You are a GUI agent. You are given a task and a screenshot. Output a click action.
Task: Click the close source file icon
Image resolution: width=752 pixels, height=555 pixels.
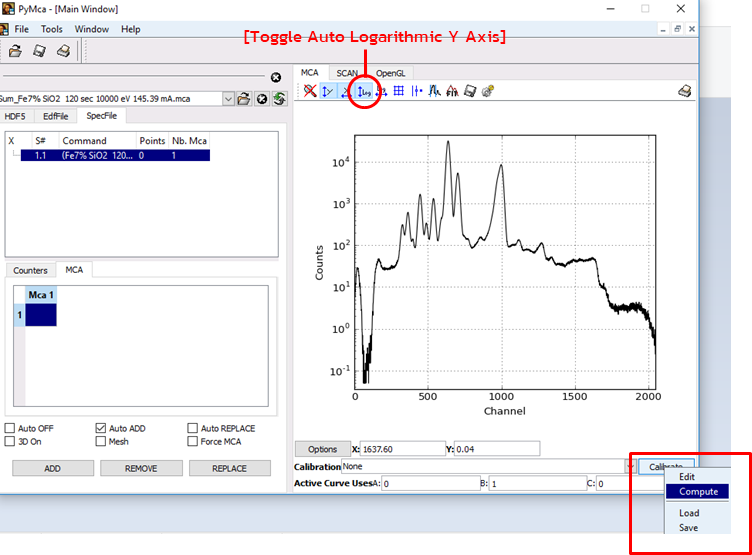[x=262, y=99]
